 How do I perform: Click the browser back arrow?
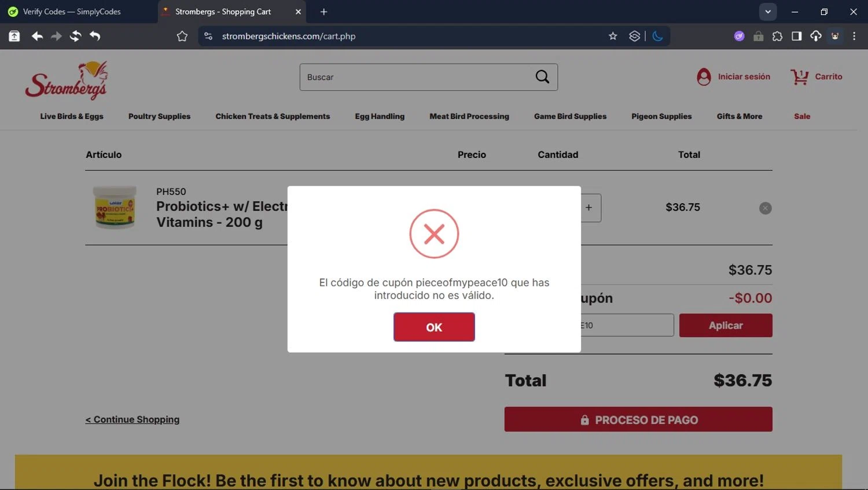pyautogui.click(x=37, y=36)
